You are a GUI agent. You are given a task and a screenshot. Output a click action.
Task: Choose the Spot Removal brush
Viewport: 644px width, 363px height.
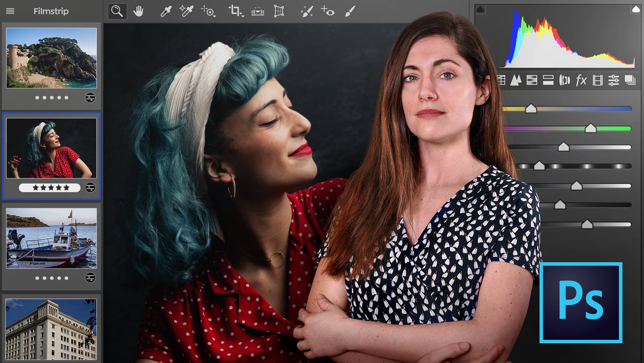pos(307,12)
